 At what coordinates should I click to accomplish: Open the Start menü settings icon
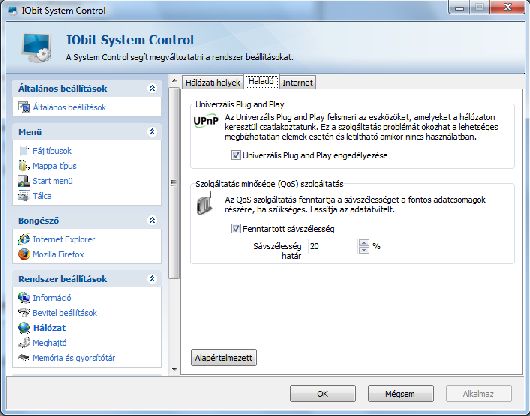(24, 181)
